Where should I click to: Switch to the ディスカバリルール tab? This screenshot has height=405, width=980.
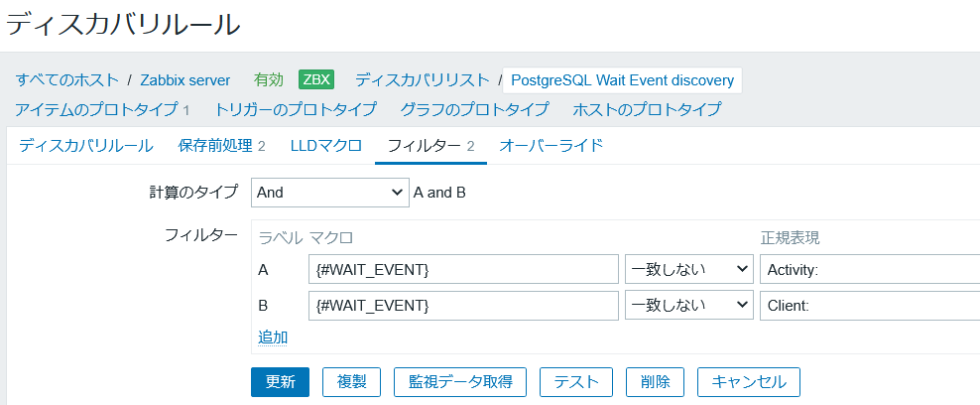85,146
